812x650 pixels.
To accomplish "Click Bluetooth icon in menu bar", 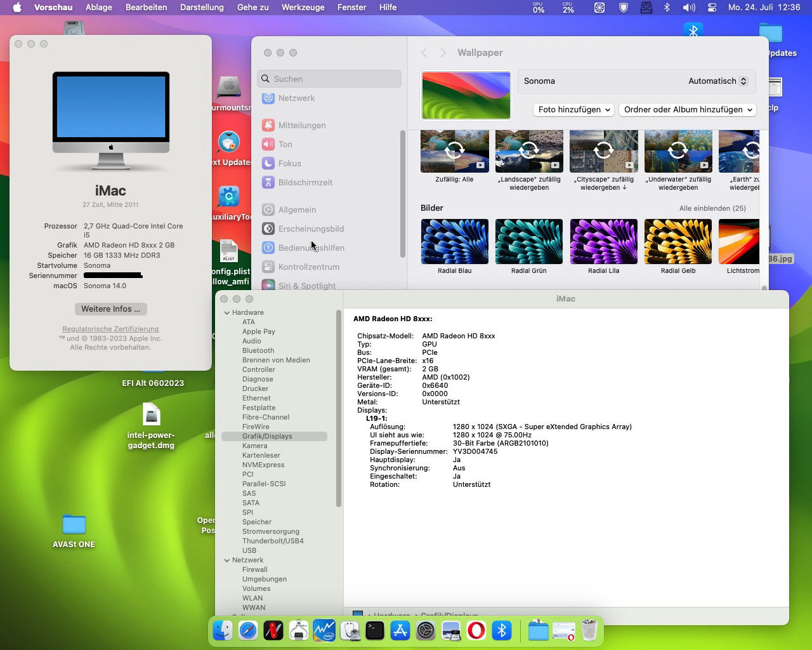I will (667, 8).
